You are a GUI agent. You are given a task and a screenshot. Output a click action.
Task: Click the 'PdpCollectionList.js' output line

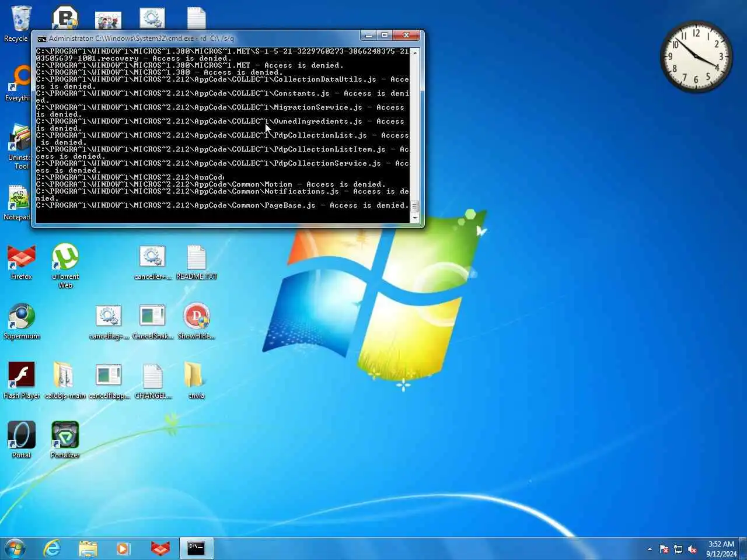(x=222, y=139)
